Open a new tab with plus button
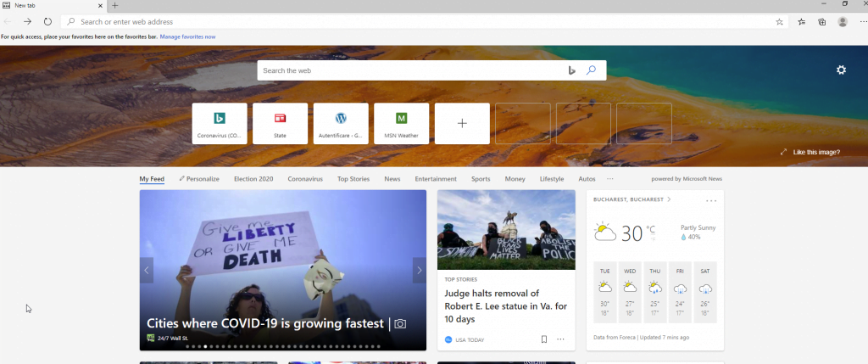The image size is (868, 364). [115, 5]
